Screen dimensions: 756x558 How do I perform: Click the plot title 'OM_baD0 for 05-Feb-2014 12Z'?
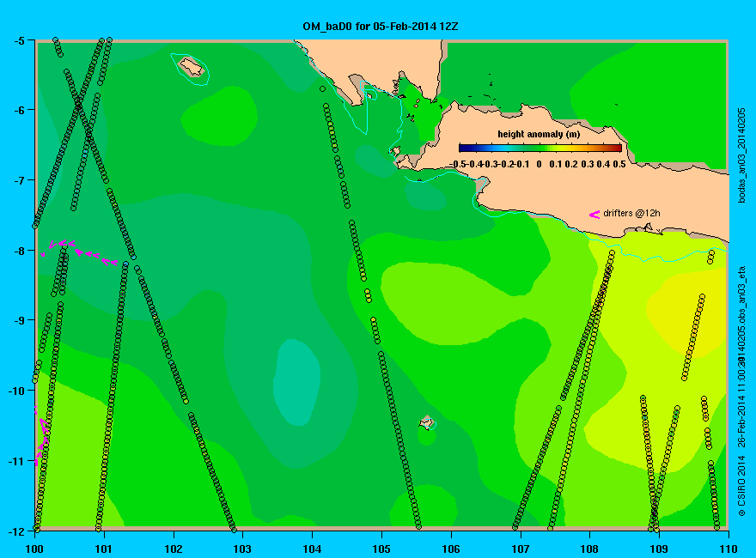[x=381, y=27]
